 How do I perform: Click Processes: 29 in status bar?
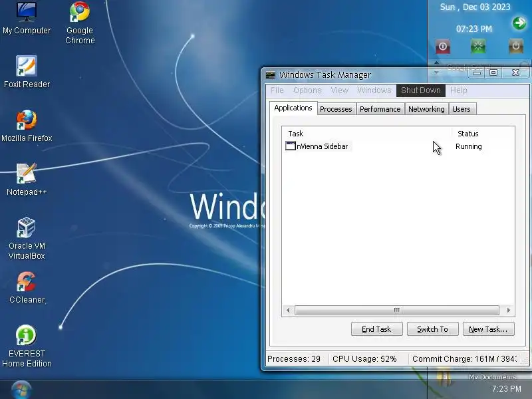point(294,359)
